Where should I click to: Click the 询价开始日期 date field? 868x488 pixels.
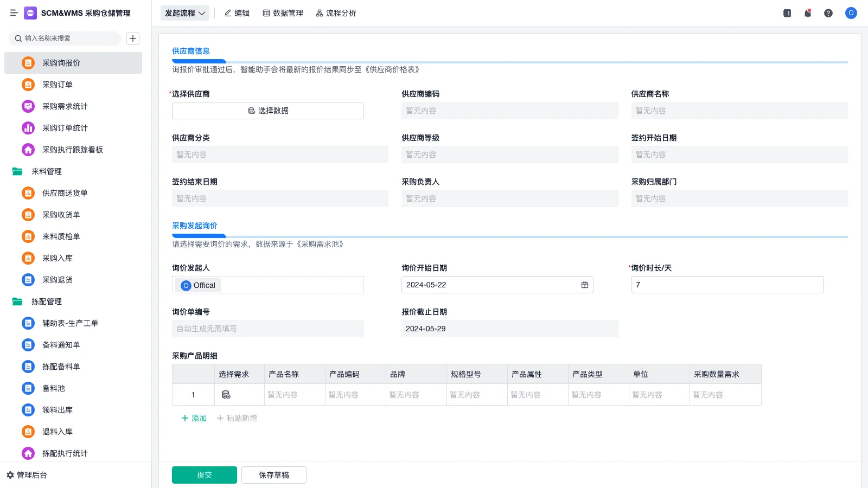(x=497, y=285)
